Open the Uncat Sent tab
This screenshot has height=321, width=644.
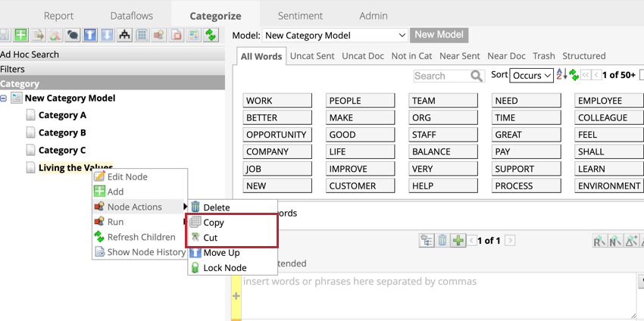click(312, 56)
